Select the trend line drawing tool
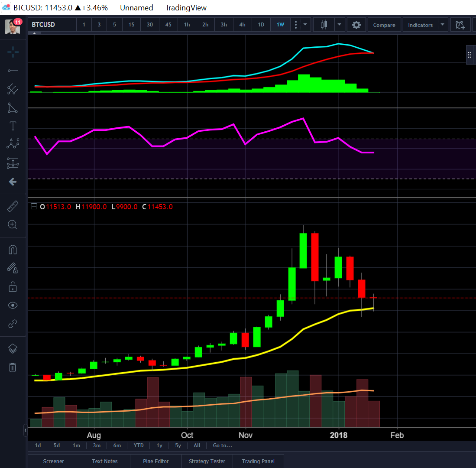 point(13,71)
